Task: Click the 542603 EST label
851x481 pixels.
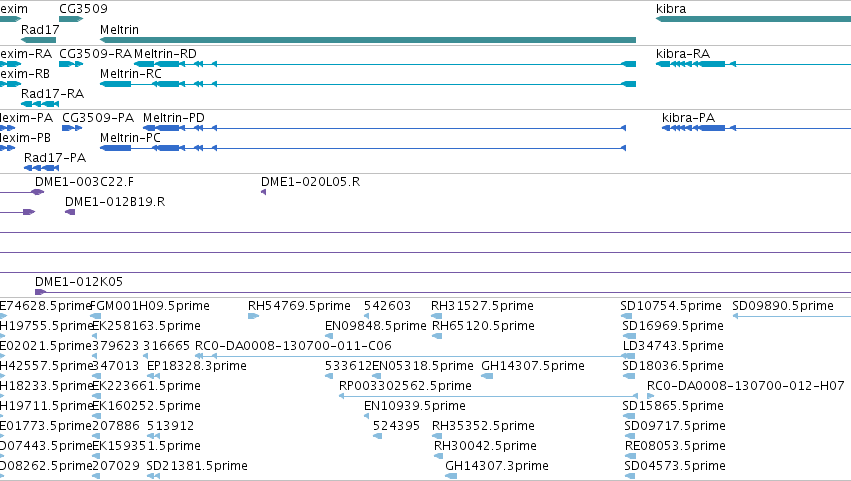Action: click(388, 306)
